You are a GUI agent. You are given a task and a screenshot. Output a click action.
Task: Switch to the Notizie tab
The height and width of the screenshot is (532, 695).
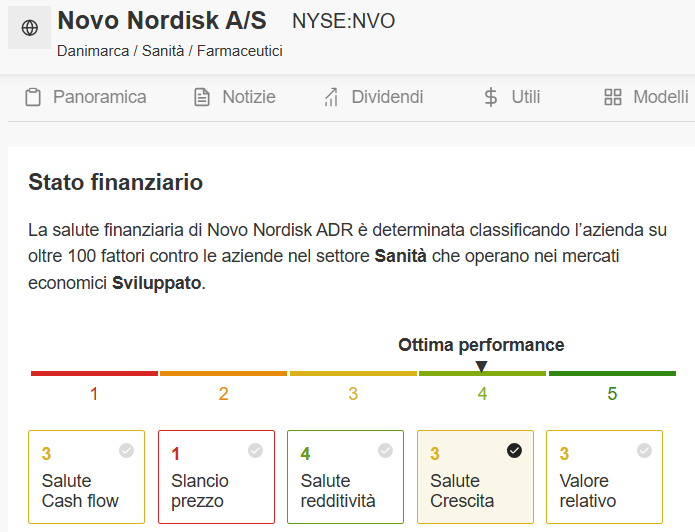coord(235,97)
